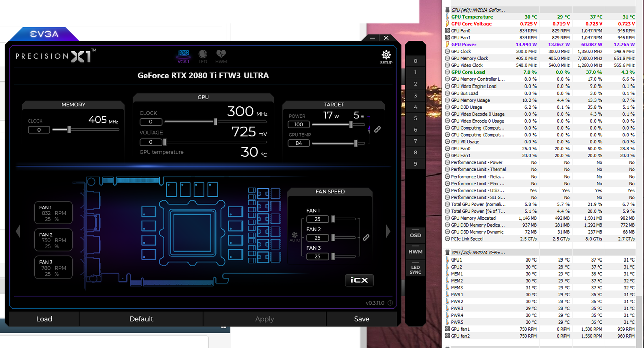Select profile slot 8
This screenshot has width=644, height=348.
[x=415, y=152]
